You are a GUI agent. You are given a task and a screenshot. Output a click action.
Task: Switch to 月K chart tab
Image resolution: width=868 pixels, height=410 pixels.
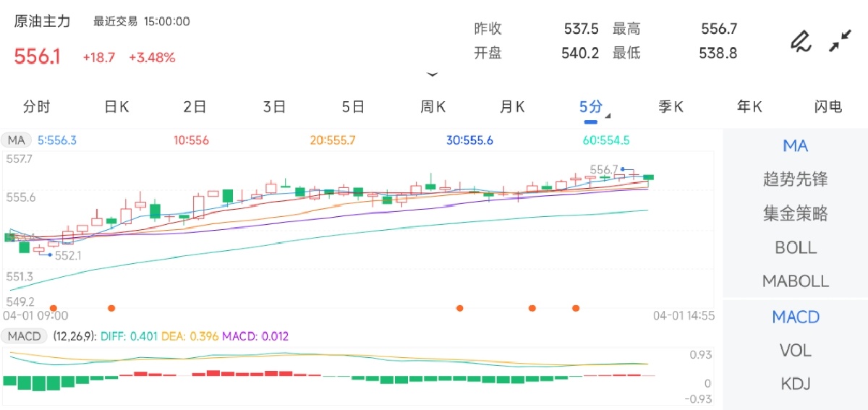(x=512, y=107)
